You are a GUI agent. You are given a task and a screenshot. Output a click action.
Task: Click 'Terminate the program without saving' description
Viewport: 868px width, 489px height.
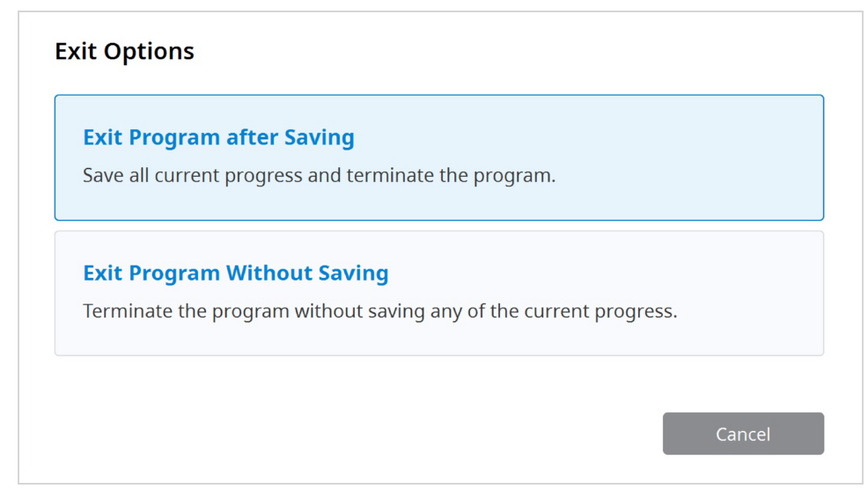coord(379,310)
